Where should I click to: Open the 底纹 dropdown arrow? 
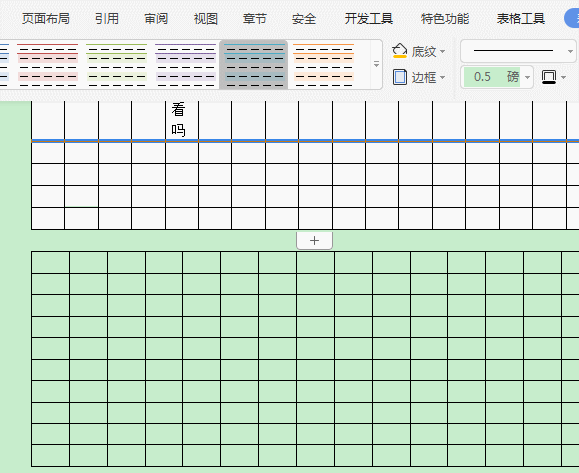pos(442,51)
